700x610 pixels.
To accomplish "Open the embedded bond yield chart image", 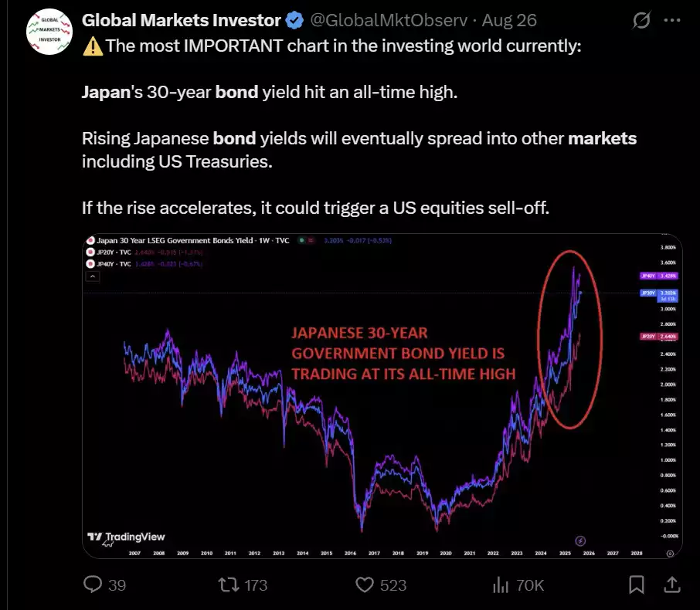I will tap(382, 396).
